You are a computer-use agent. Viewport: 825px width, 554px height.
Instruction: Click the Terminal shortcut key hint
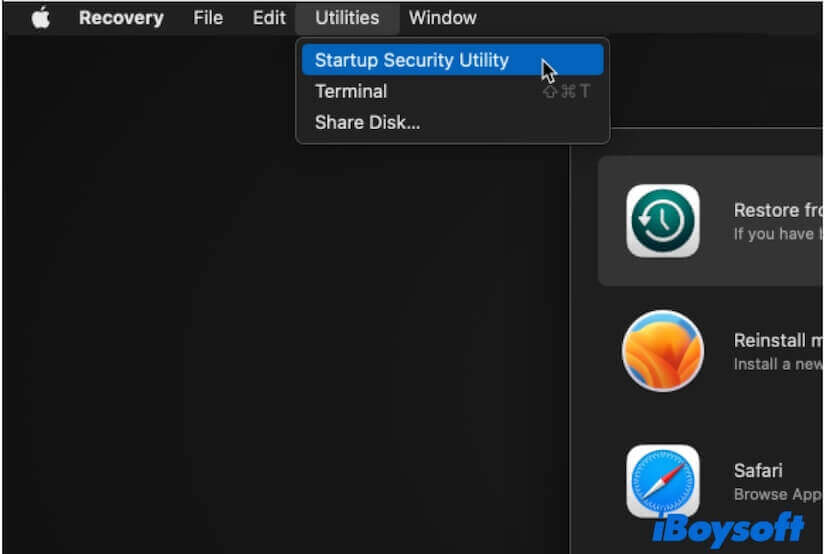566,92
